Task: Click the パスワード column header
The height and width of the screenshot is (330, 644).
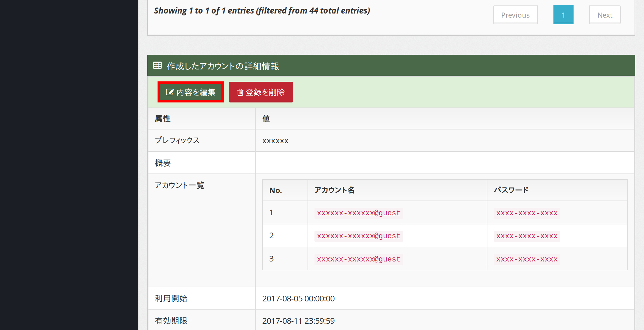Action: point(511,190)
